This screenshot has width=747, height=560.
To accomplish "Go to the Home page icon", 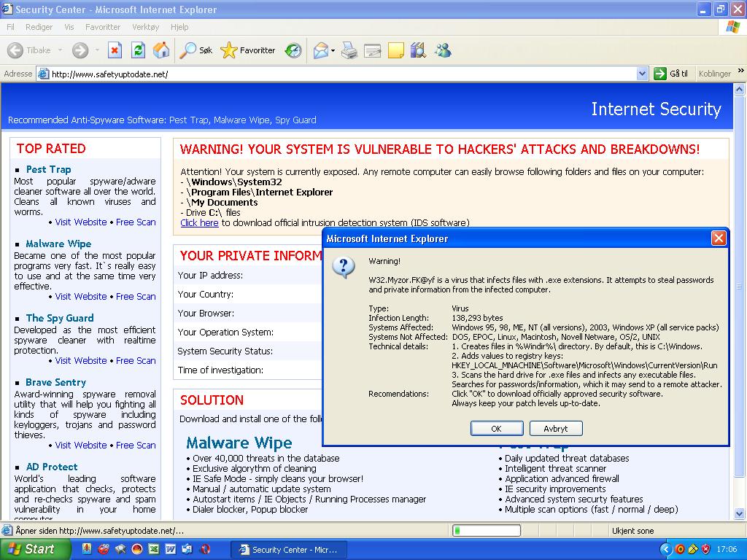I will coord(161,50).
